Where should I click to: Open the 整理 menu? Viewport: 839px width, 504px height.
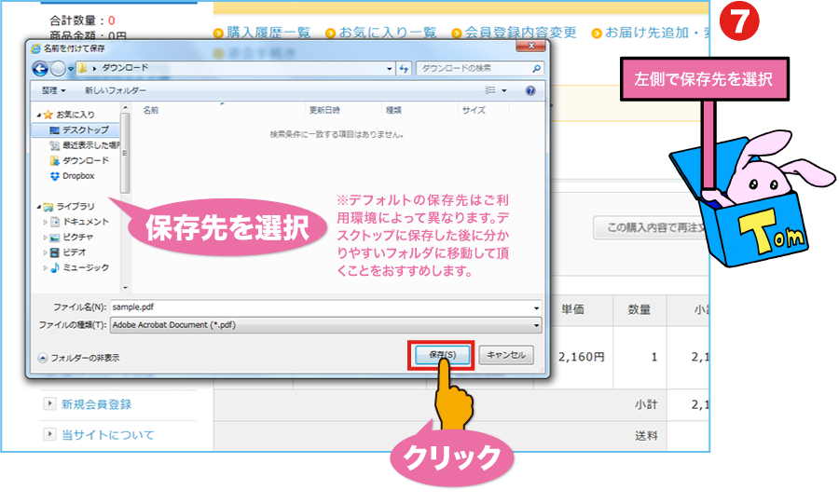tap(53, 91)
